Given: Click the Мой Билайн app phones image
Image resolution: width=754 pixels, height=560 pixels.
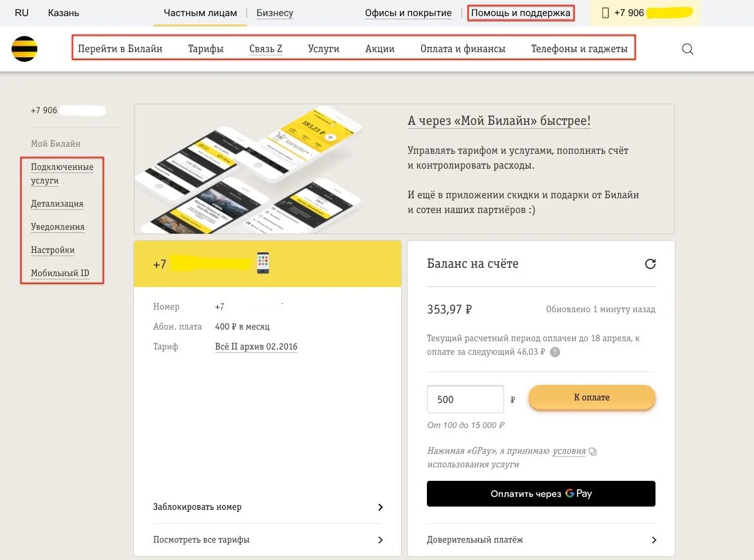Looking at the screenshot, I should point(250,169).
